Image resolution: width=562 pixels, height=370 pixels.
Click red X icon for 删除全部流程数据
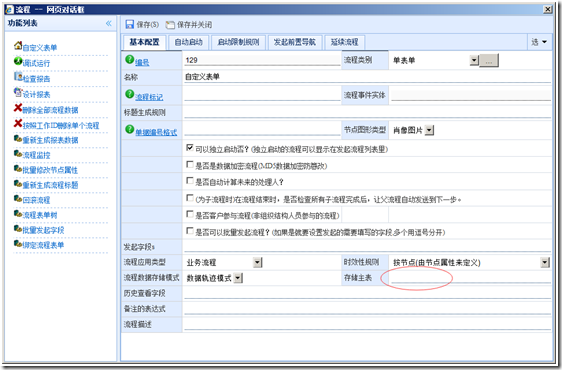point(18,108)
